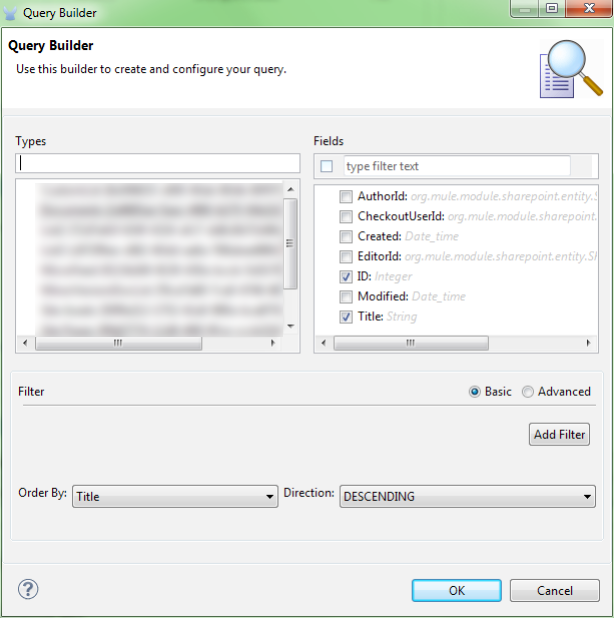
Task: Click the "AuthorId:" field label
Action: click(382, 196)
